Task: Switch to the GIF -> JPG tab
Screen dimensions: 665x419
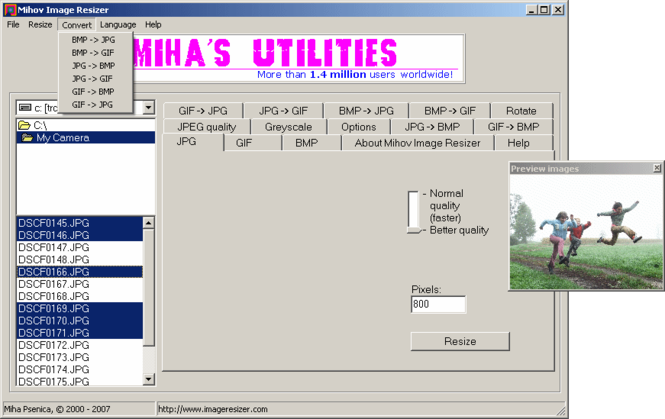Action: (x=203, y=111)
